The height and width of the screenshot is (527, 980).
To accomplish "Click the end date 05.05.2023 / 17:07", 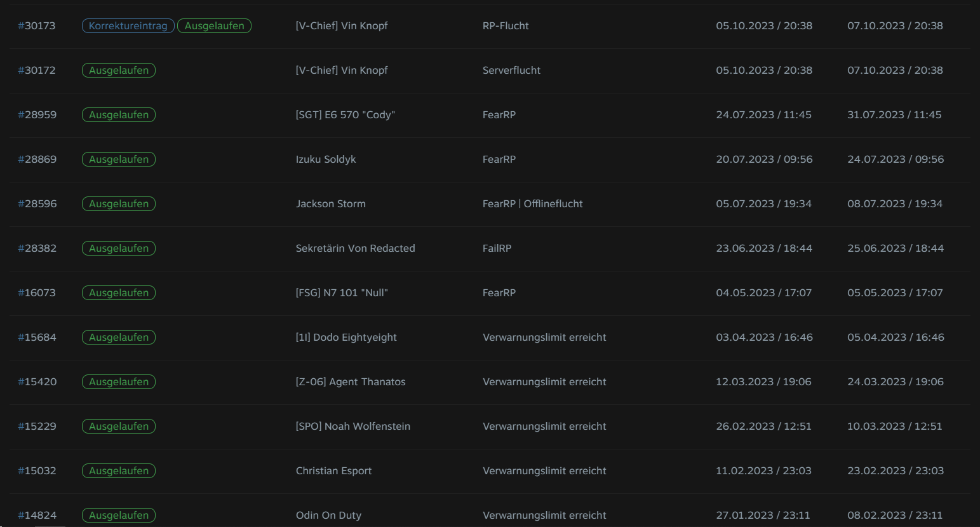I will coord(895,293).
